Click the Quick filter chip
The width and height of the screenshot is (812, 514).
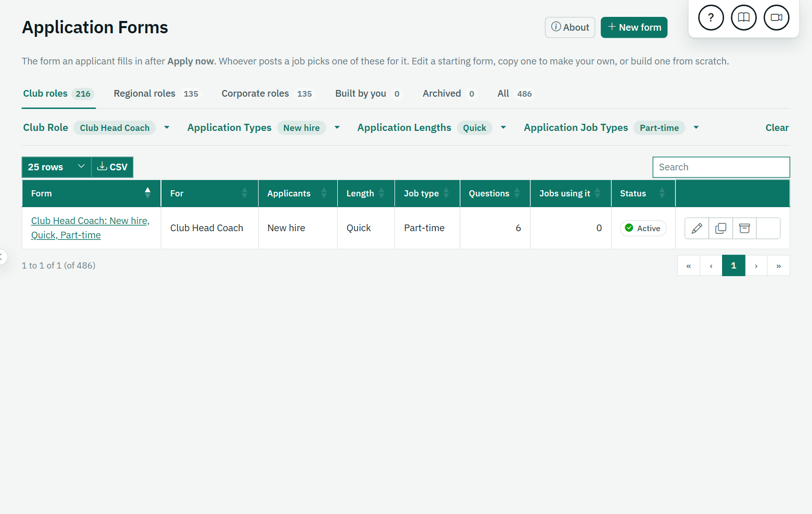[475, 128]
